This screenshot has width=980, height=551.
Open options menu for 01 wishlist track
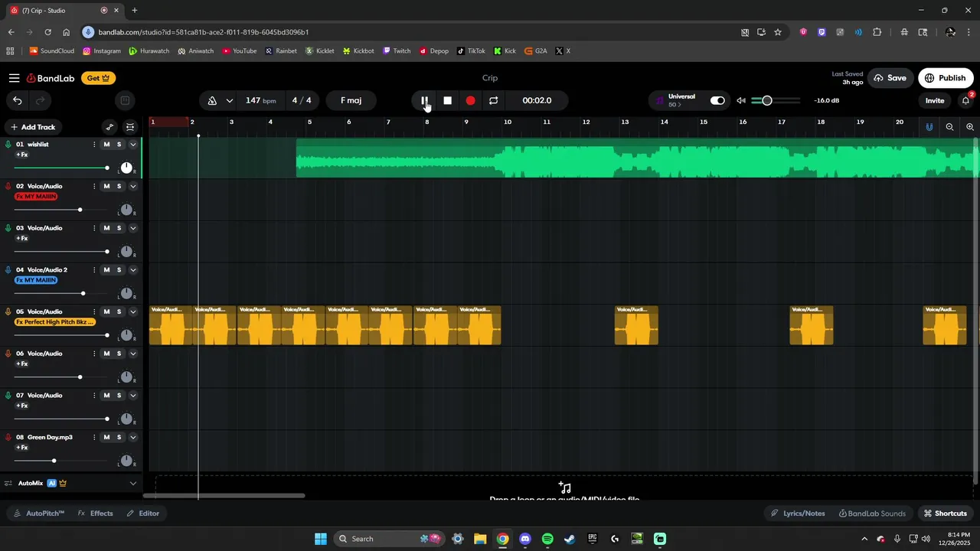94,145
